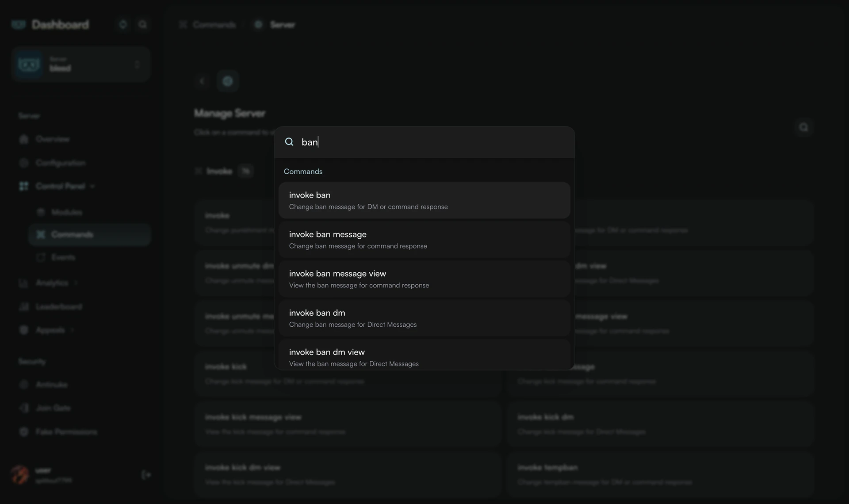
Task: Open Configuration in the sidebar
Action: click(52, 163)
